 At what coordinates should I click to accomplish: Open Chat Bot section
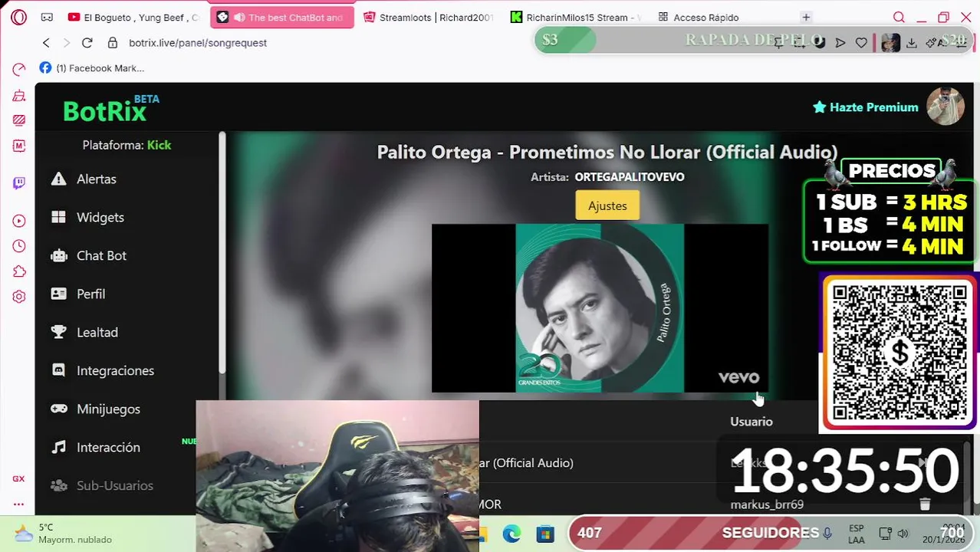(101, 255)
